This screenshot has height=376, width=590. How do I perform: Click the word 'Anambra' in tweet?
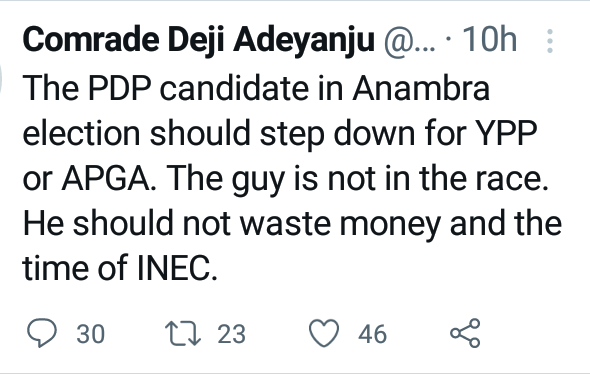point(421,88)
